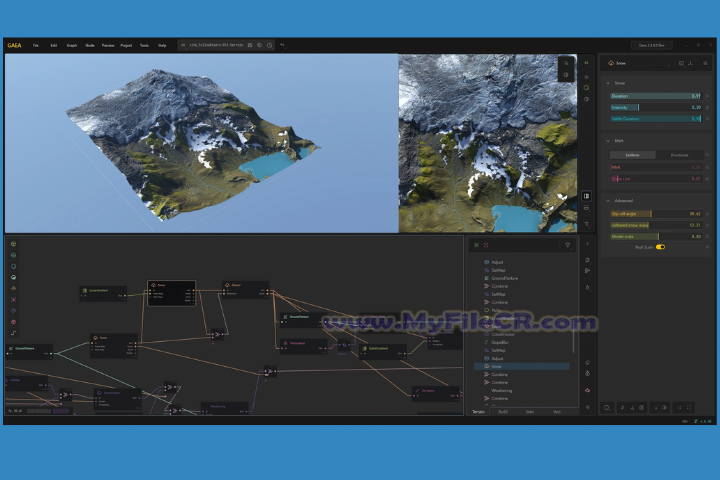This screenshot has height=480, width=720.
Task: Click the history clock icon in the top bar
Action: [269, 45]
